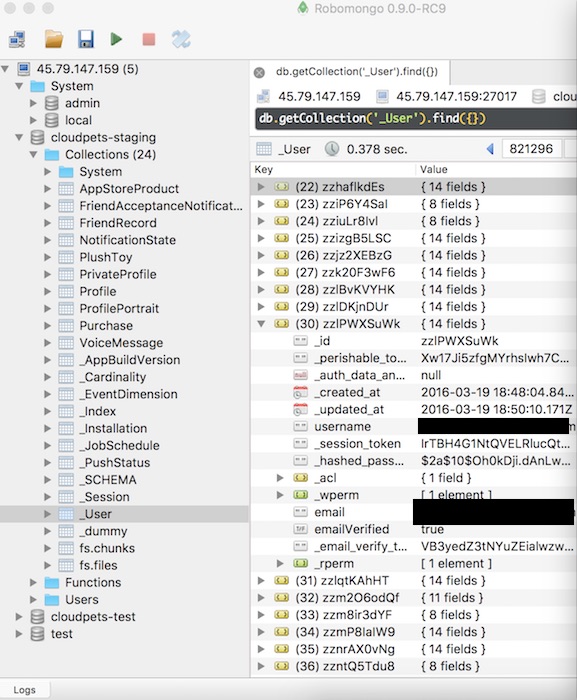Click the Key column header
The height and width of the screenshot is (700, 577).
263,170
